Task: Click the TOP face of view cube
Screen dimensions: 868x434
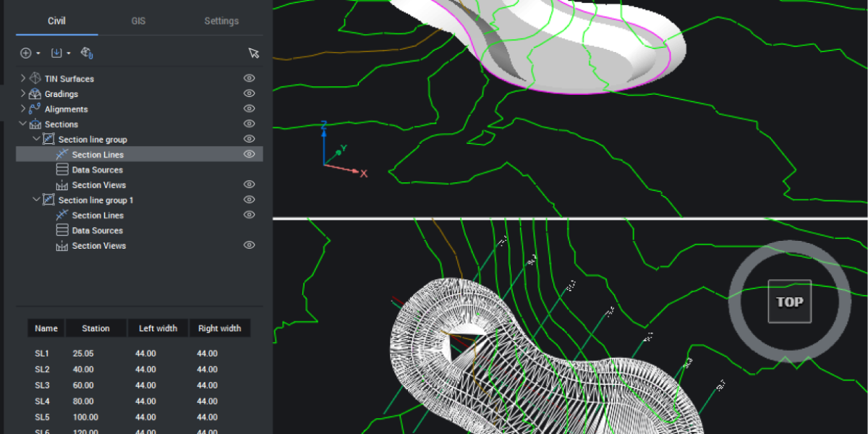Action: (x=789, y=302)
